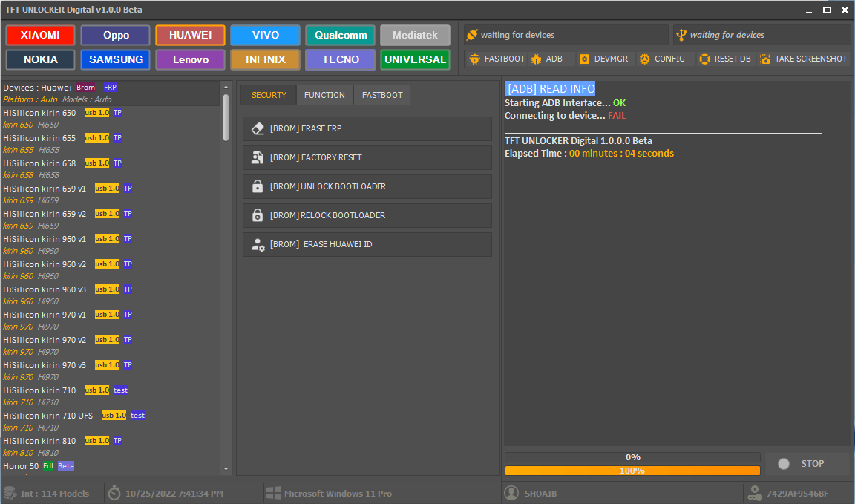
Task: Open the SAMSUNG brand section
Action: tap(115, 59)
